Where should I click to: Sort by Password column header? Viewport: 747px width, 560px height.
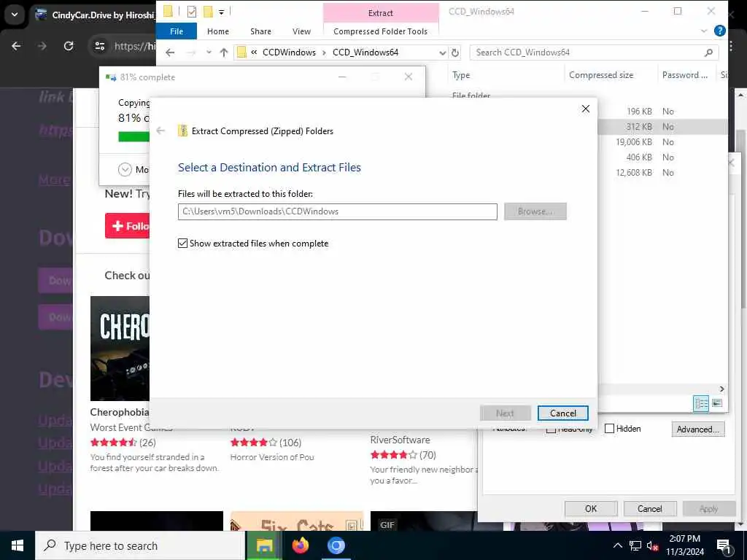684,75
